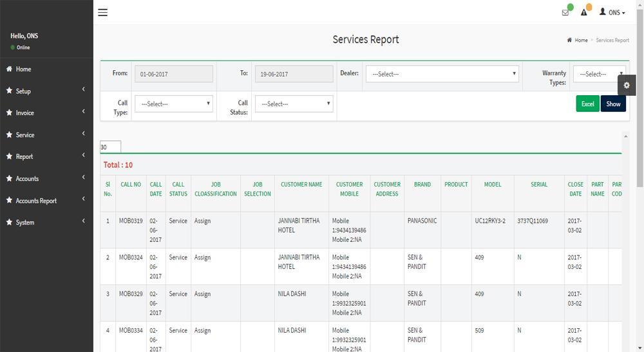The image size is (644, 352).
Task: Open the System sidebar menu
Action: (x=46, y=223)
